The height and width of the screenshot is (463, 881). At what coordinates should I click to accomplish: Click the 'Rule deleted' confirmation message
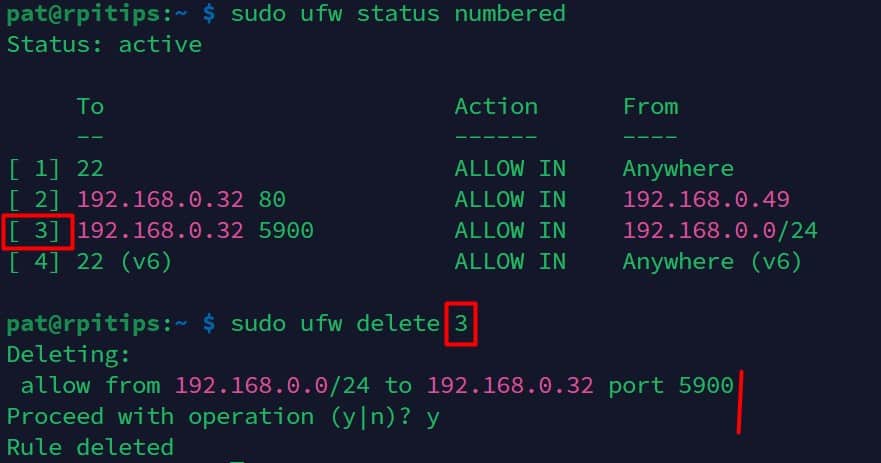click(x=90, y=447)
